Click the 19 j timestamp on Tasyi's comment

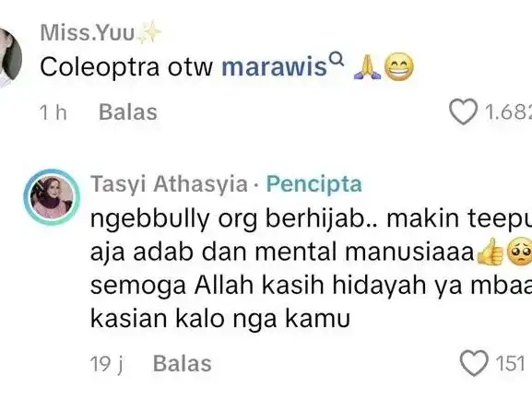[x=108, y=364]
